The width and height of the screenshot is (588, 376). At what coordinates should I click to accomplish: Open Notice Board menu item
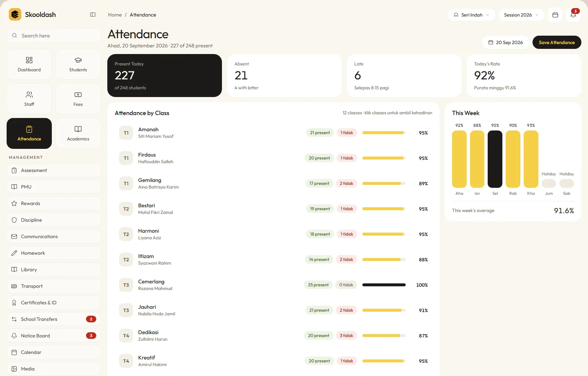click(x=54, y=336)
